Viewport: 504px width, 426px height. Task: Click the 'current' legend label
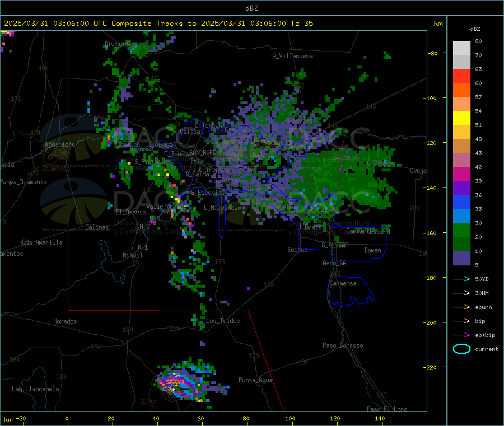pos(487,349)
